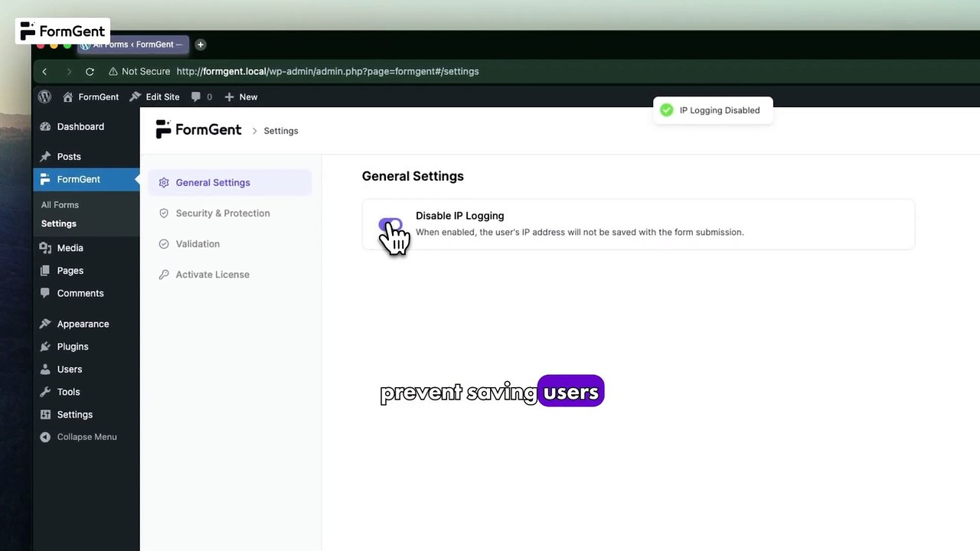Click the Appearance brush icon

pyautogui.click(x=45, y=324)
